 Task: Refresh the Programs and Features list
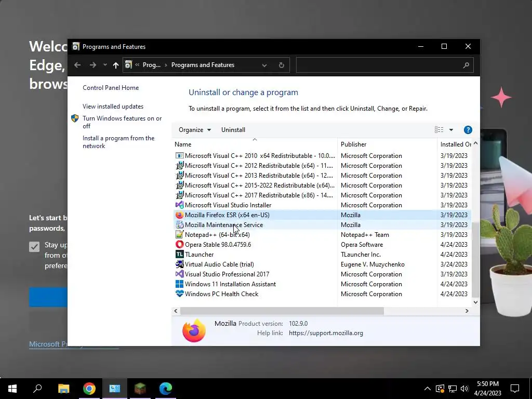(281, 65)
